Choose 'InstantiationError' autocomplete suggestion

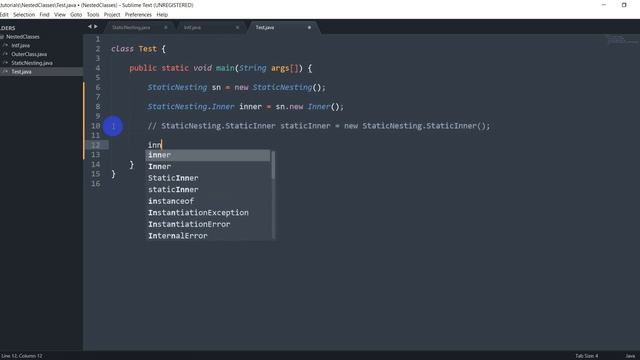pyautogui.click(x=208, y=224)
